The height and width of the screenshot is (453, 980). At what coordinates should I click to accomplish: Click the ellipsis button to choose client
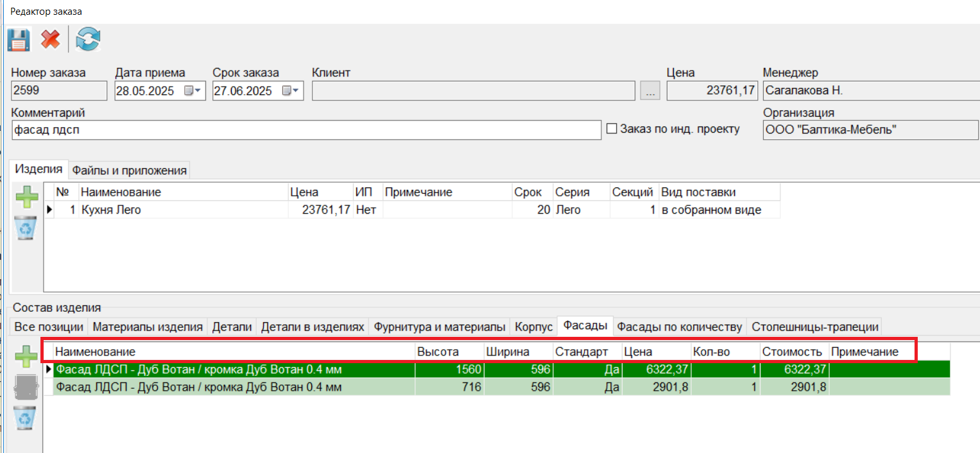coord(650,91)
